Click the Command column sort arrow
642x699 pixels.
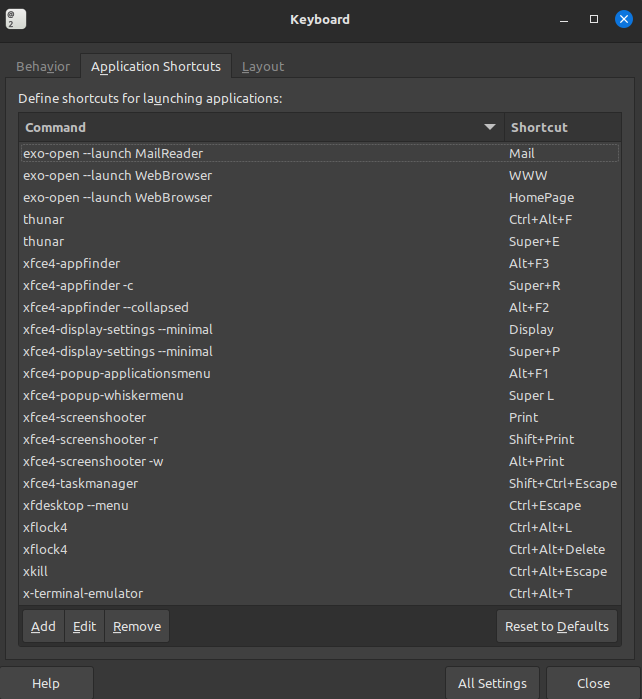(x=490, y=127)
